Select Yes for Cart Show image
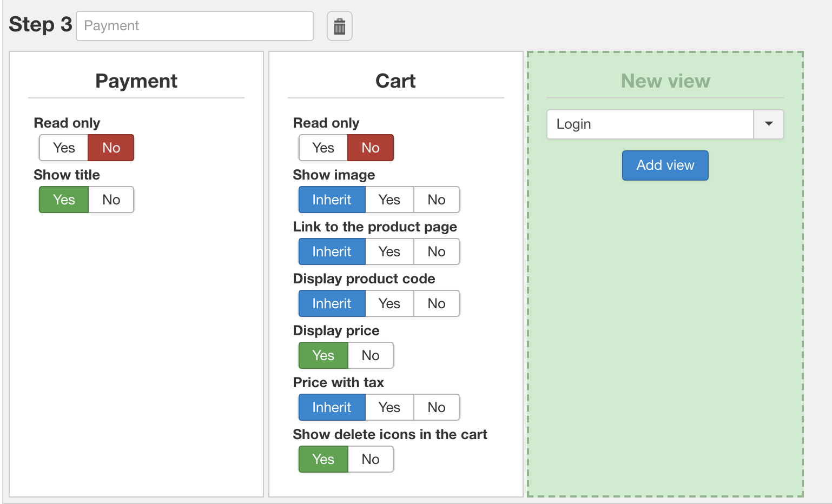 coord(389,200)
